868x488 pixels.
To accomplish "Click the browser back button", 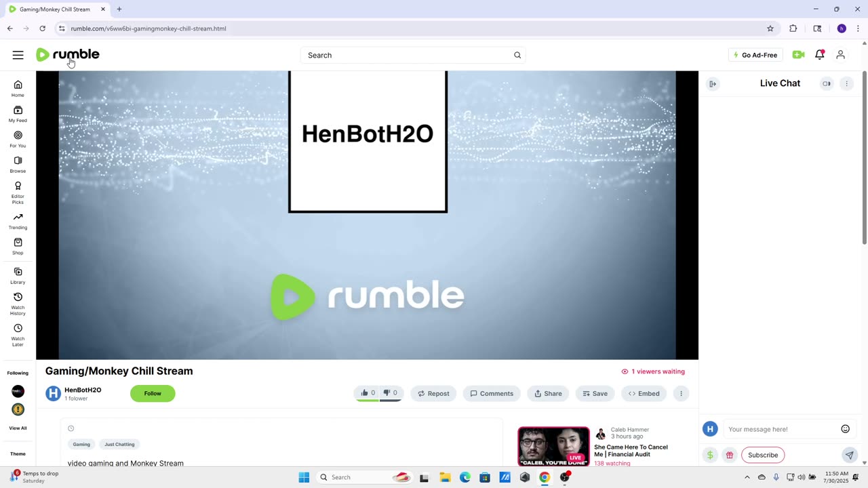I will pyautogui.click(x=9, y=28).
